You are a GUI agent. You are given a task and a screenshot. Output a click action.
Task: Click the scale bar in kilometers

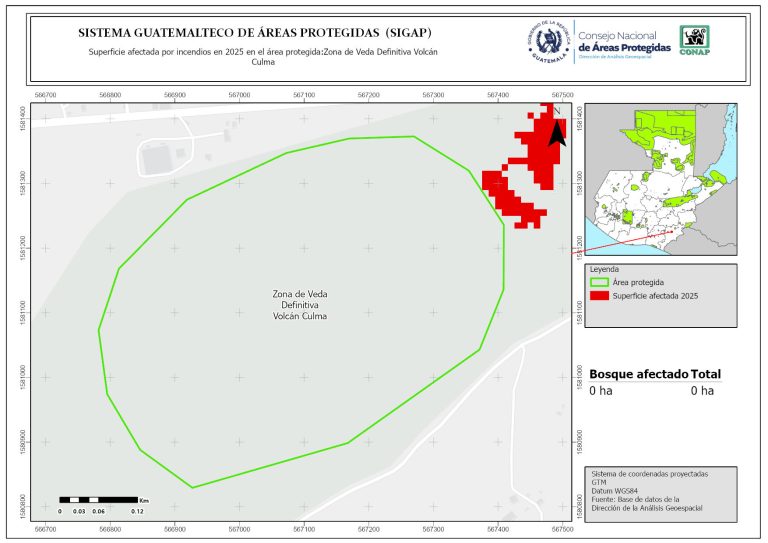coord(97,498)
